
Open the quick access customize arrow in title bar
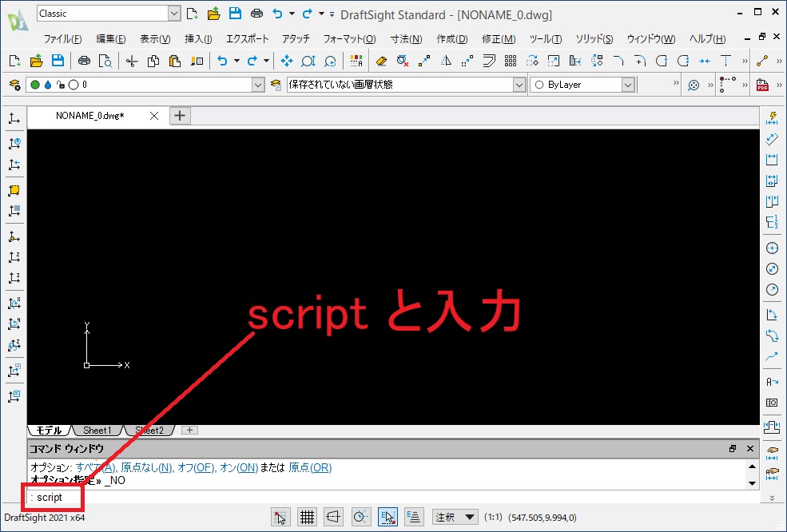[332, 14]
